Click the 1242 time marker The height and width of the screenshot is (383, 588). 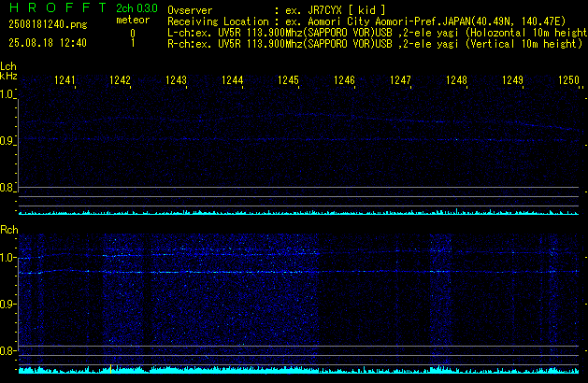(120, 80)
